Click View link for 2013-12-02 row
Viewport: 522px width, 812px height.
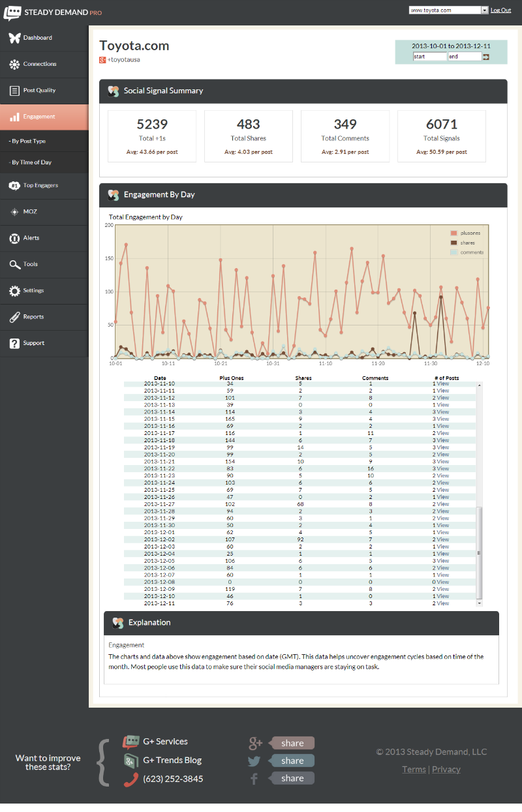443,539
